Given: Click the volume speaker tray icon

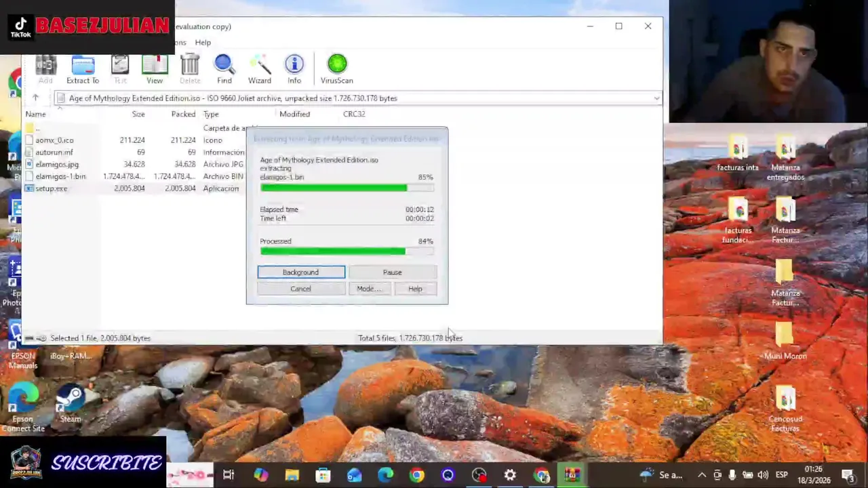Looking at the screenshot, I should point(762,475).
